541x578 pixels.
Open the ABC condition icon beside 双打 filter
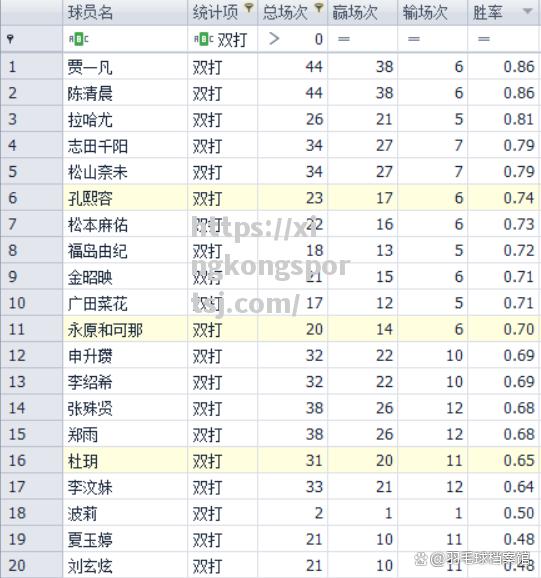204,39
